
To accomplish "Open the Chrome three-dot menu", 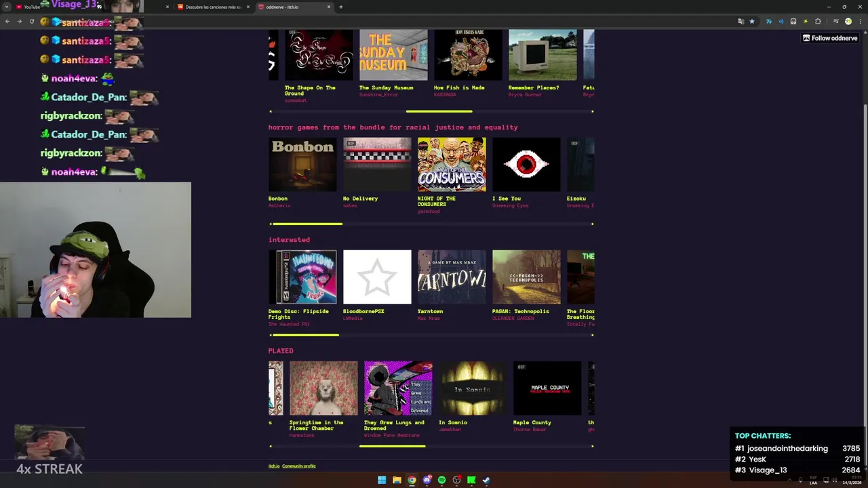I will [x=860, y=22].
